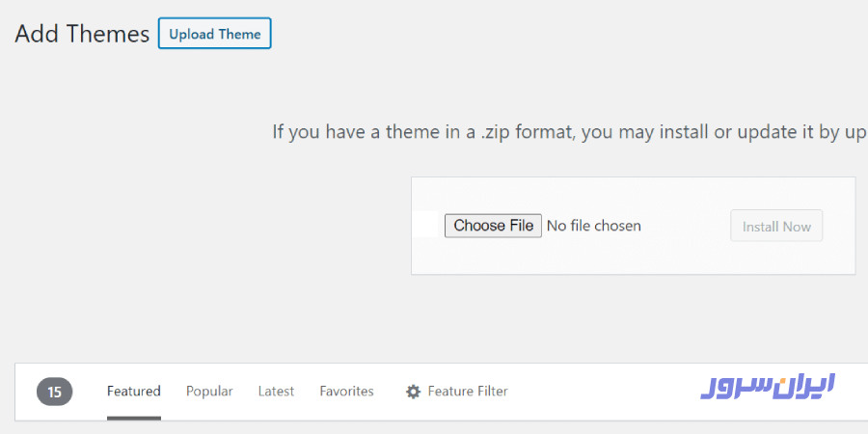The height and width of the screenshot is (434, 868).
Task: Click the theme count badge showing 15
Action: coord(54,392)
